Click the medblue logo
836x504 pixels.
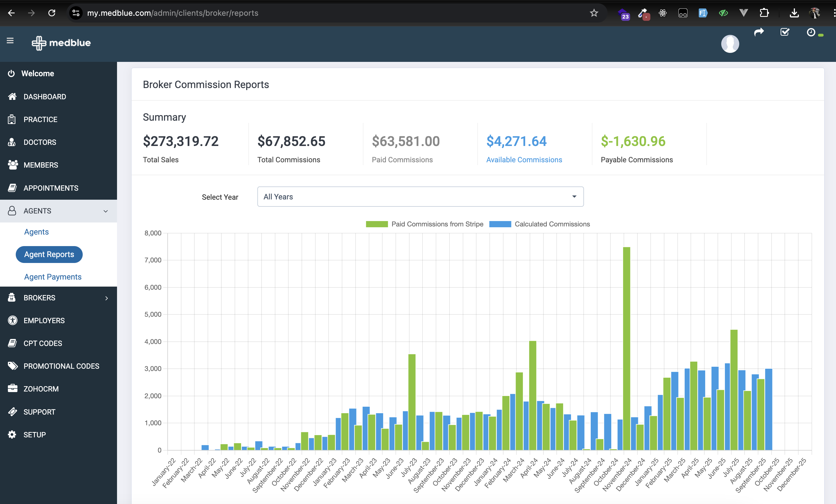[x=61, y=43]
